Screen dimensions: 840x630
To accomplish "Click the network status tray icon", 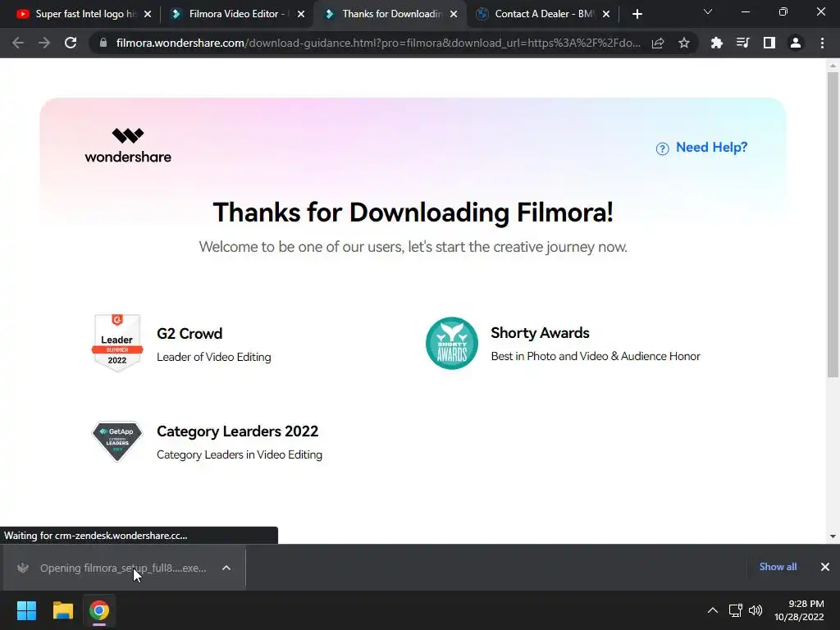I will tap(736, 610).
